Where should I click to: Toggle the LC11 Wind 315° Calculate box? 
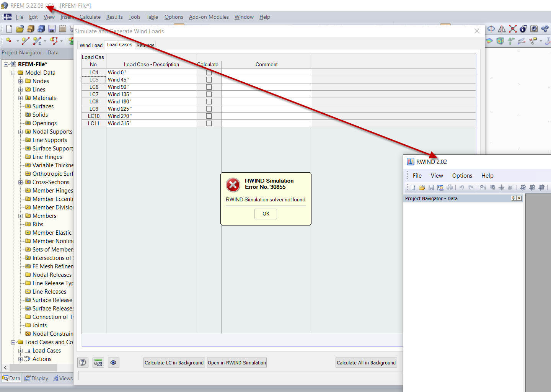pos(209,123)
